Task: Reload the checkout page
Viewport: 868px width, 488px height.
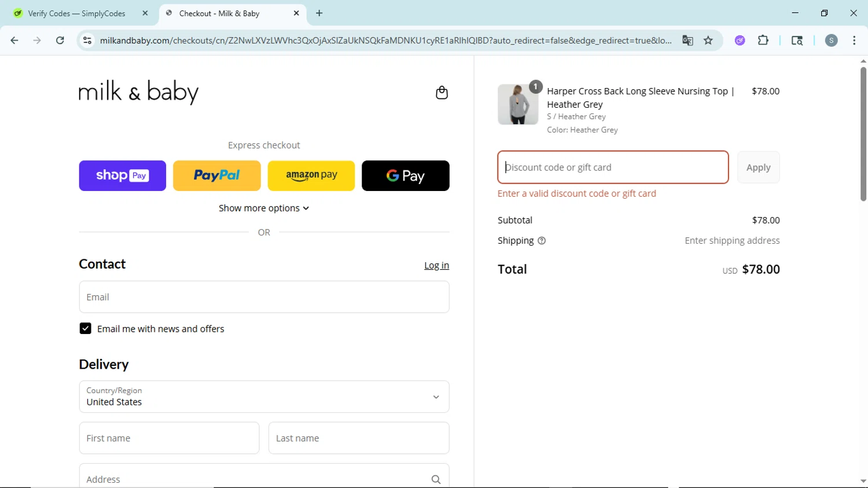Action: pyautogui.click(x=60, y=41)
